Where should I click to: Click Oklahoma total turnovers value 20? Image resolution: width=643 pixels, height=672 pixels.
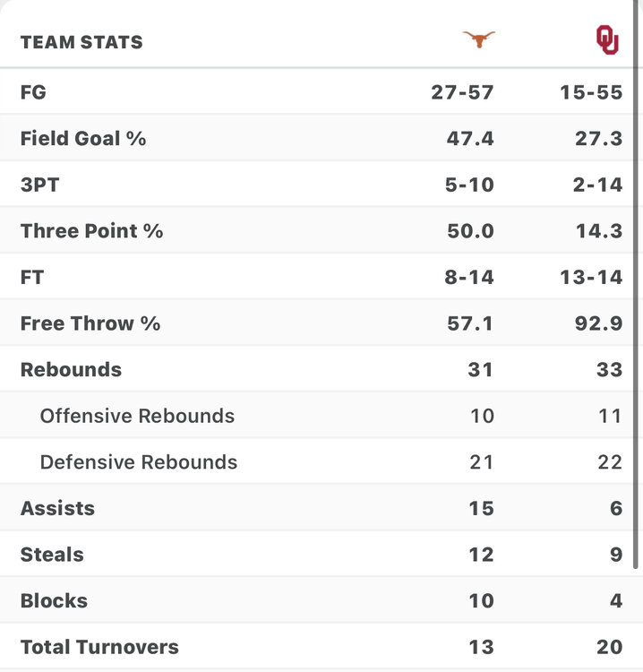pos(609,647)
